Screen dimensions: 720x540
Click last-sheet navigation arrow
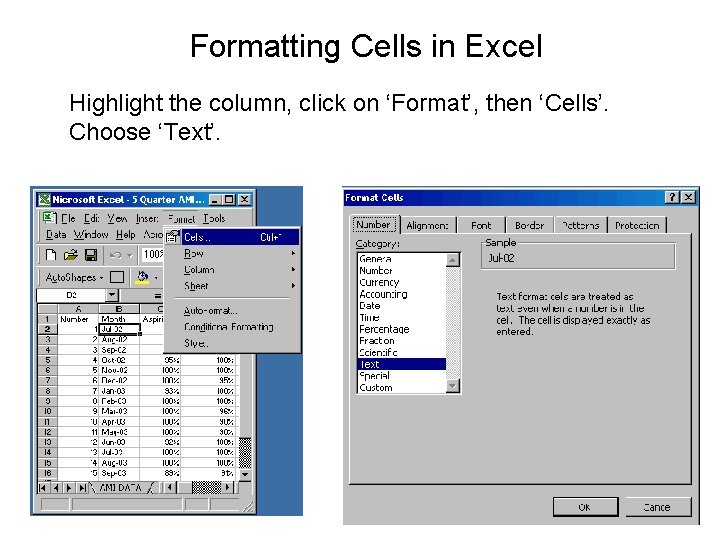click(82, 488)
